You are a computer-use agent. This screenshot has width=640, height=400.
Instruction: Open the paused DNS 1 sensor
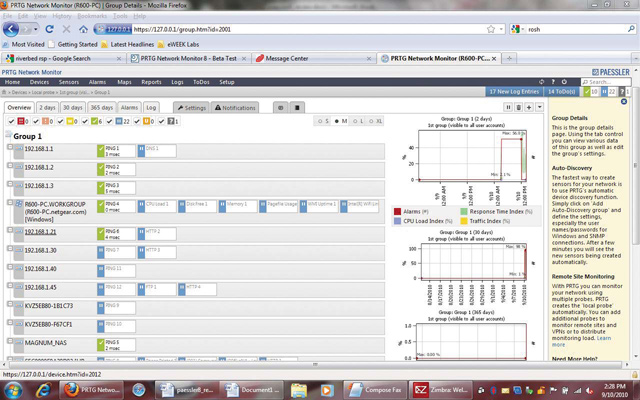(x=157, y=151)
